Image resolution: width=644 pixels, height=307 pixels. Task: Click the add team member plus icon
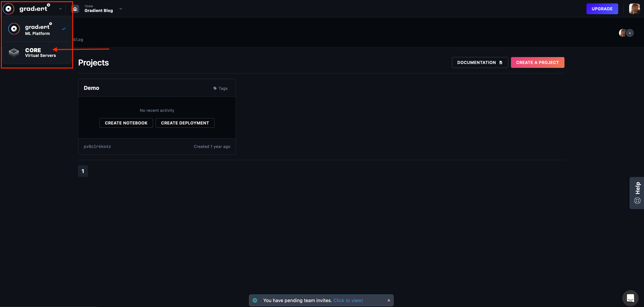click(630, 33)
